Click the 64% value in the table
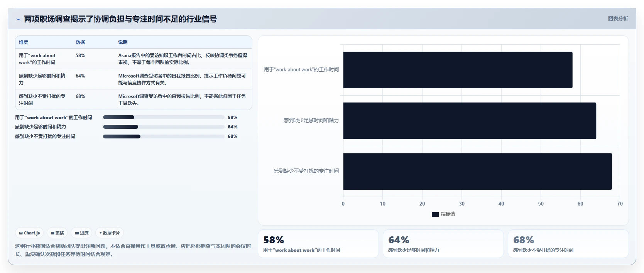644x273 pixels. click(80, 76)
